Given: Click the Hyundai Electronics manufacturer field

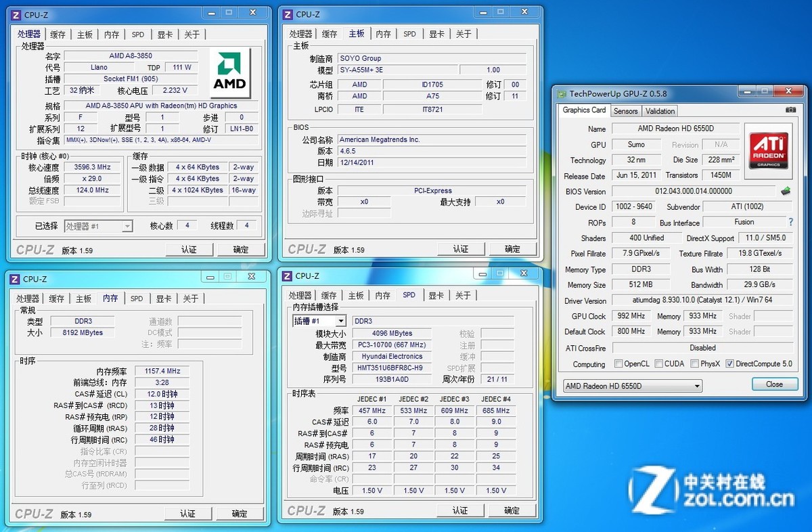Looking at the screenshot, I should tap(391, 356).
